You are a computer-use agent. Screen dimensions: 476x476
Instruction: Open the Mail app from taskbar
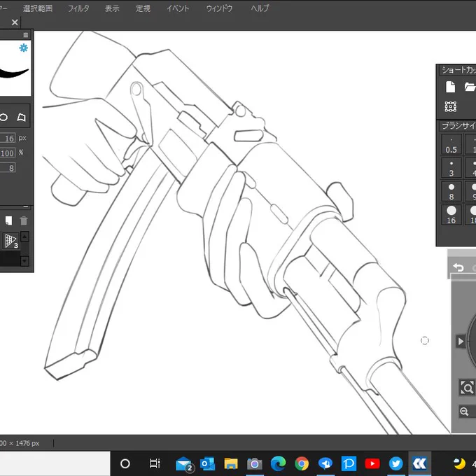coord(184,464)
